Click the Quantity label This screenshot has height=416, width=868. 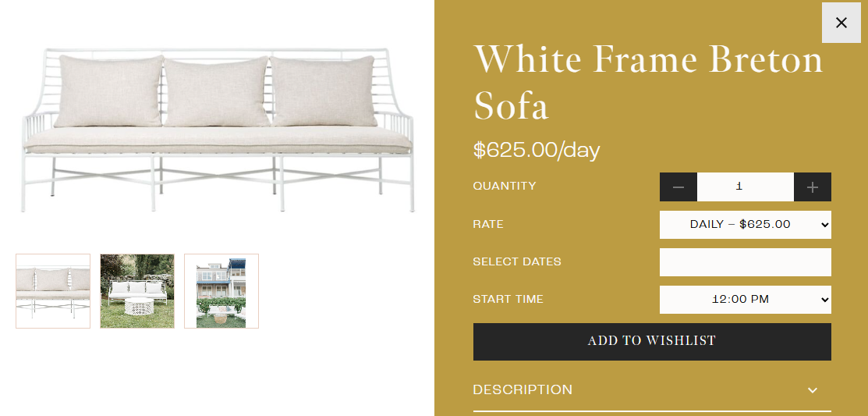click(505, 187)
